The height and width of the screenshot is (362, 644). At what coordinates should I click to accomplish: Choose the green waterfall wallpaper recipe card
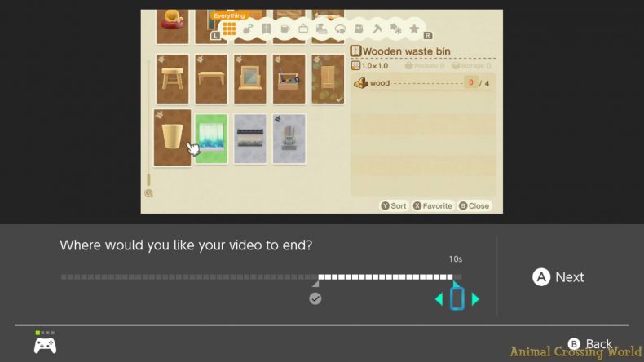(x=211, y=139)
